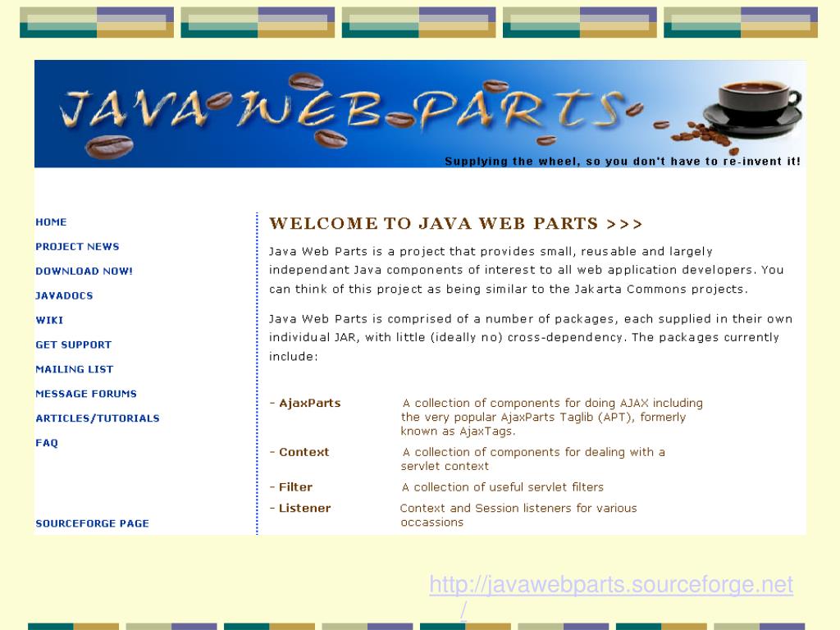Viewport: 840px width, 630px height.
Task: Open the MAILING LIST link
Action: [74, 369]
